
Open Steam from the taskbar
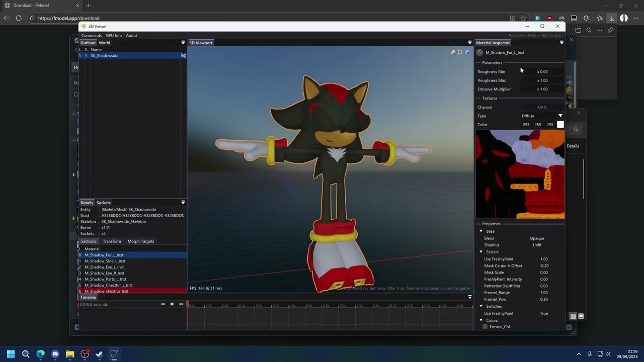point(99,354)
